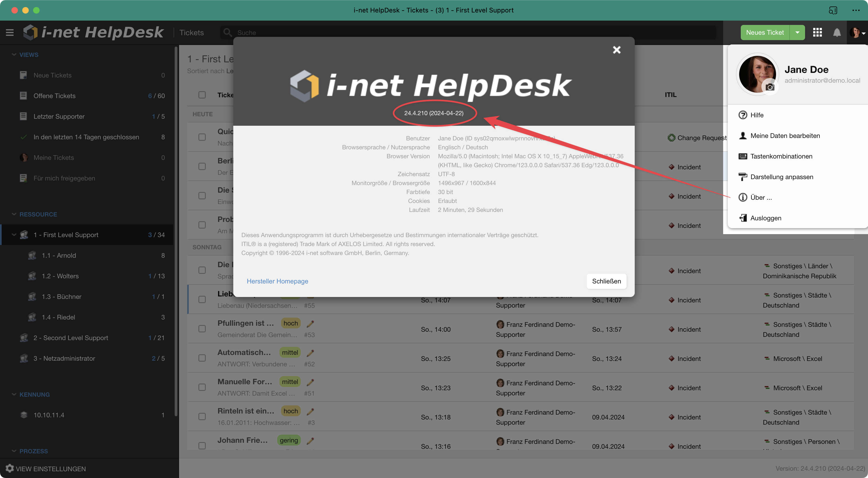Collapse the VIEWS section

(14, 54)
